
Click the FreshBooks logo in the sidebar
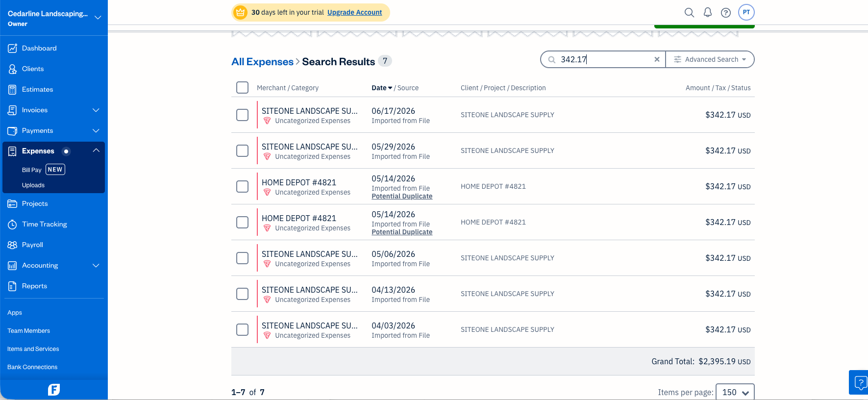(x=54, y=390)
